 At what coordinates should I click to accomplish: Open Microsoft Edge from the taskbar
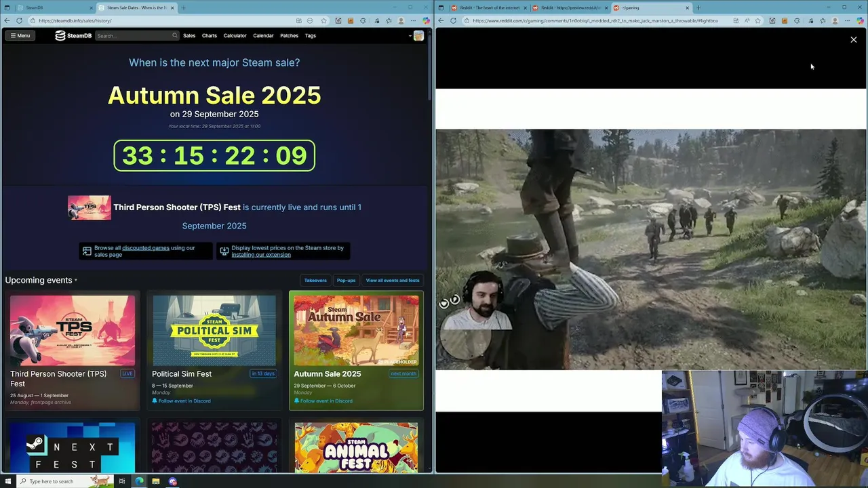point(139,481)
